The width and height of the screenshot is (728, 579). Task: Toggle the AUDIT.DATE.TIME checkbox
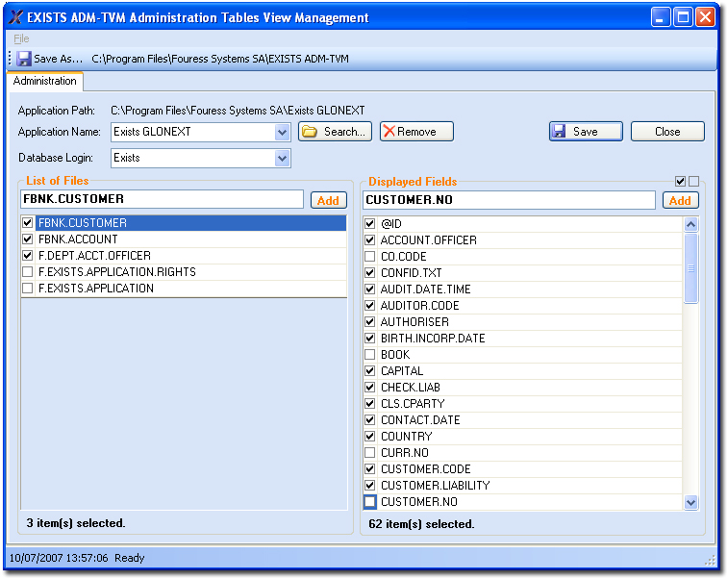click(370, 289)
